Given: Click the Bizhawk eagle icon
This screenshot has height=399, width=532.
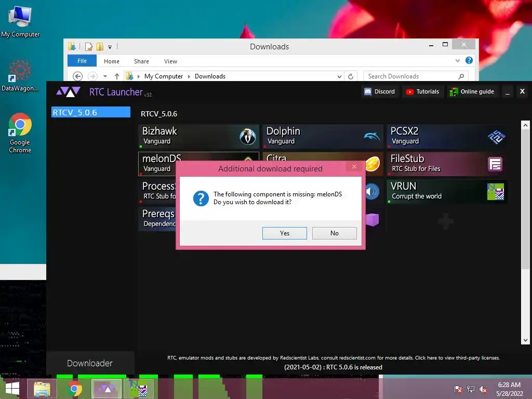Looking at the screenshot, I should [248, 137].
